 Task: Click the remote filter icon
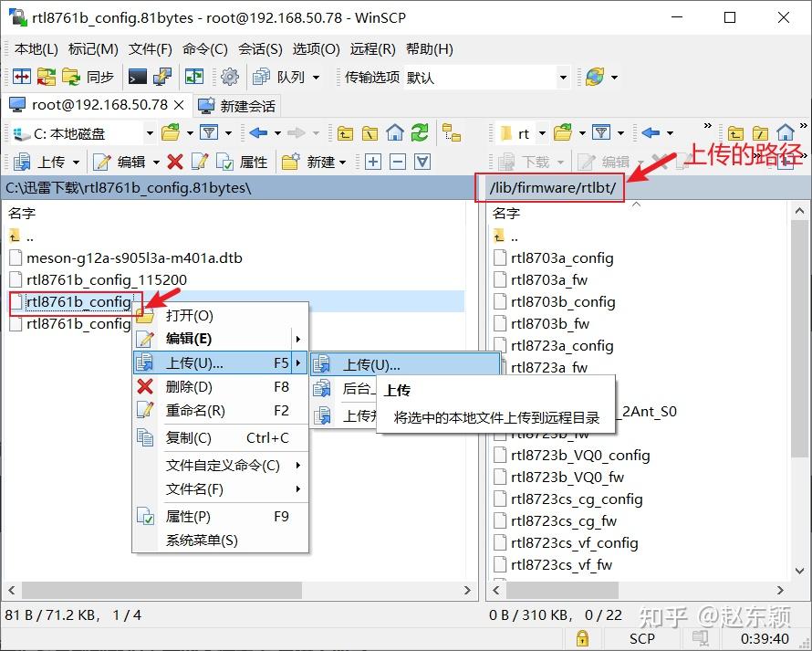pyautogui.click(x=601, y=132)
